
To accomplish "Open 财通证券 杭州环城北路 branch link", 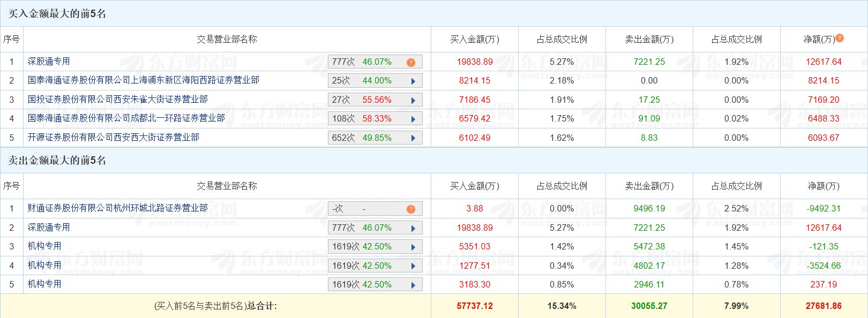I will pyautogui.click(x=117, y=208).
